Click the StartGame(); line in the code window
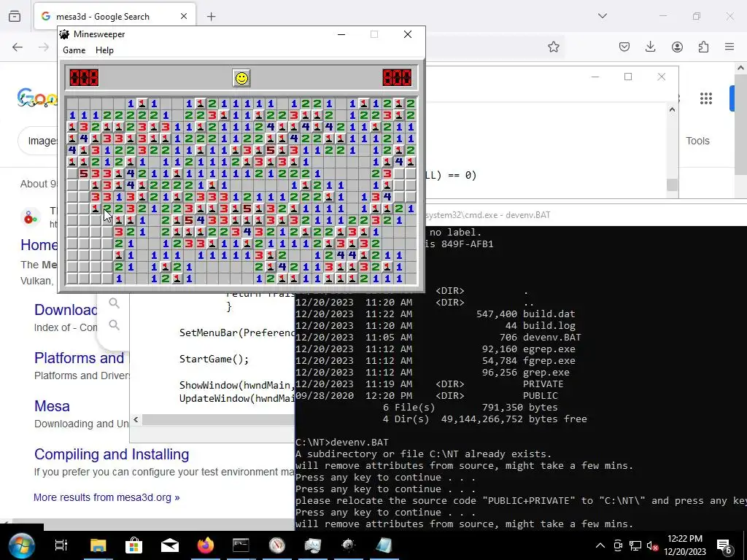This screenshot has height=560, width=747. tap(214, 359)
